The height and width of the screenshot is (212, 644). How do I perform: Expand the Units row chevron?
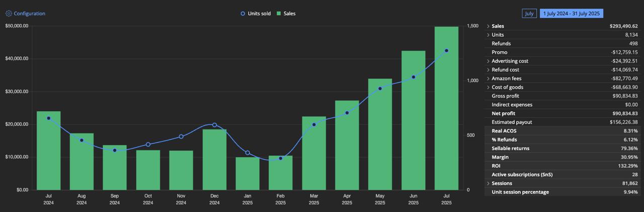488,35
